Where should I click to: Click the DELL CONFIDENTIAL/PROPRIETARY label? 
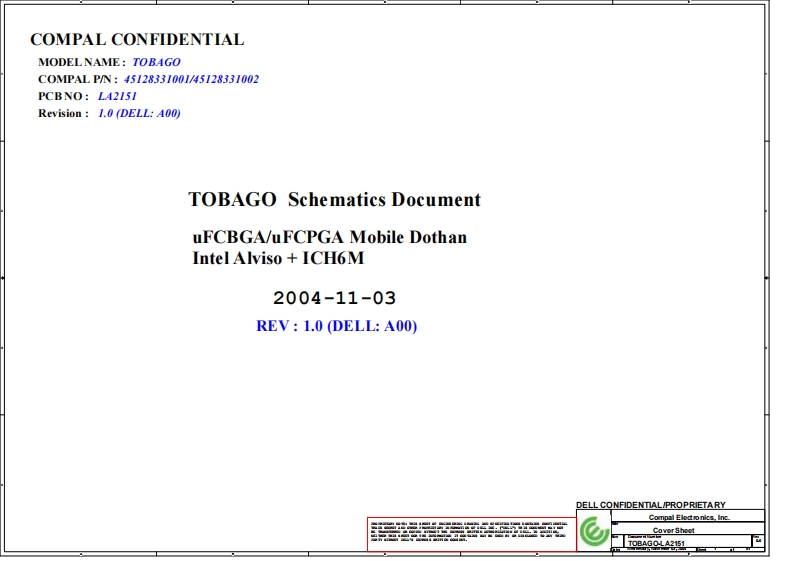coord(651,505)
